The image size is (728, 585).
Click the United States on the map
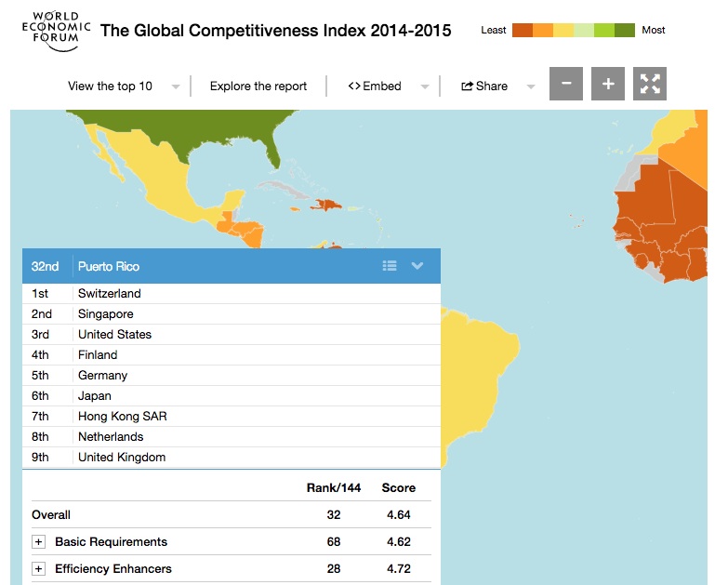click(195, 127)
